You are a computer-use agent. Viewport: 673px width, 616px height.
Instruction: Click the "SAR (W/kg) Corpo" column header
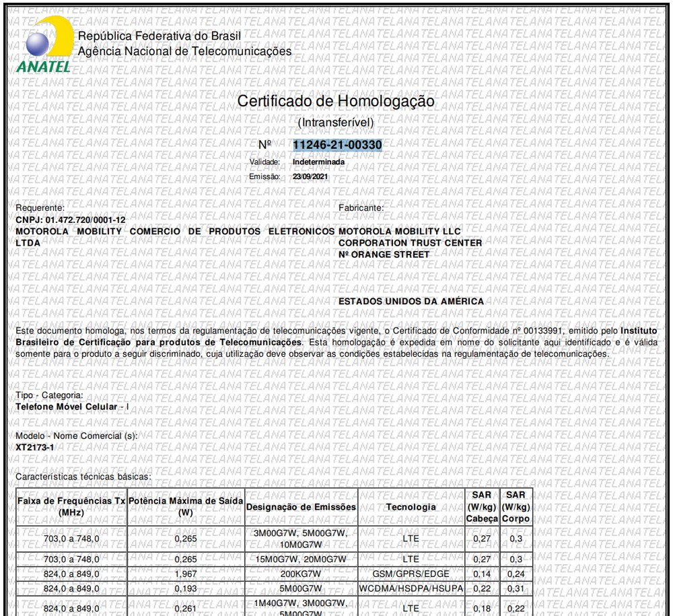pos(516,507)
